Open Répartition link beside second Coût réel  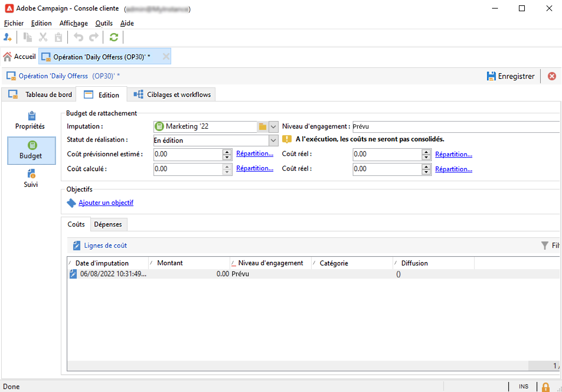[454, 169]
